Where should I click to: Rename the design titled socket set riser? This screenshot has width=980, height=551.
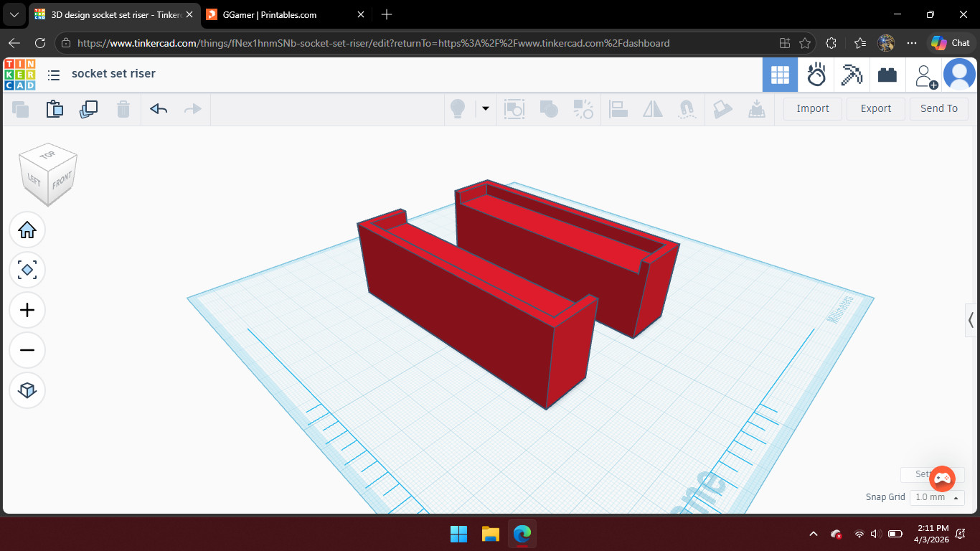point(114,73)
